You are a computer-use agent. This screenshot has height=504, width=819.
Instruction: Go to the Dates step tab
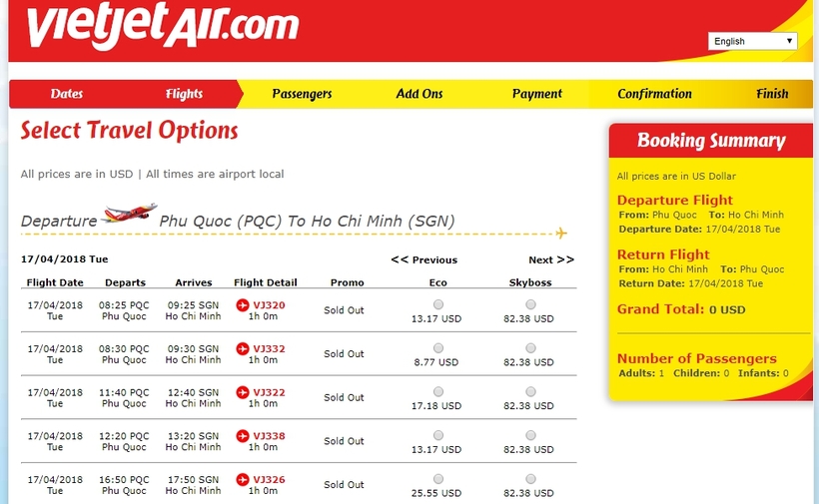pyautogui.click(x=67, y=94)
